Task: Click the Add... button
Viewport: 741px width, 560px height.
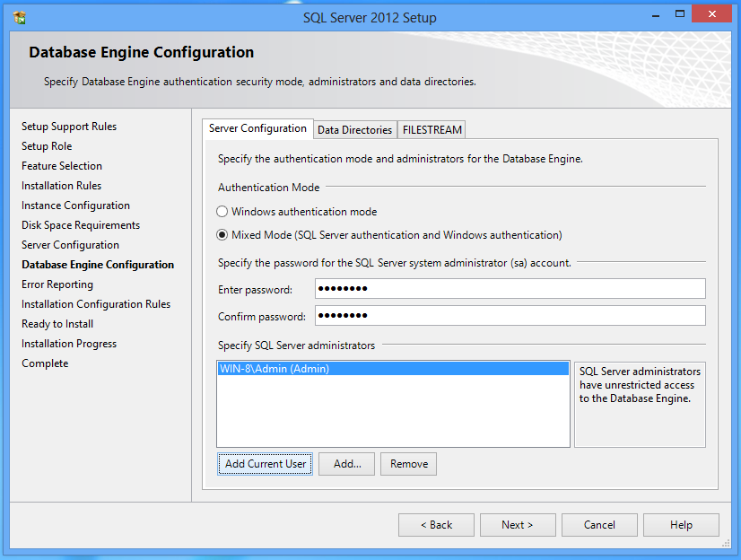Action: click(x=347, y=464)
